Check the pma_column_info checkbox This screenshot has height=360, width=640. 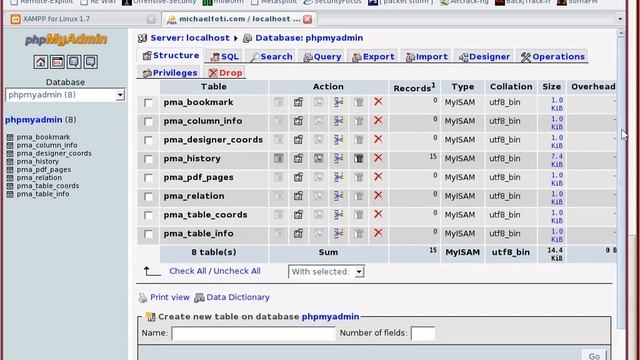pos(148,122)
